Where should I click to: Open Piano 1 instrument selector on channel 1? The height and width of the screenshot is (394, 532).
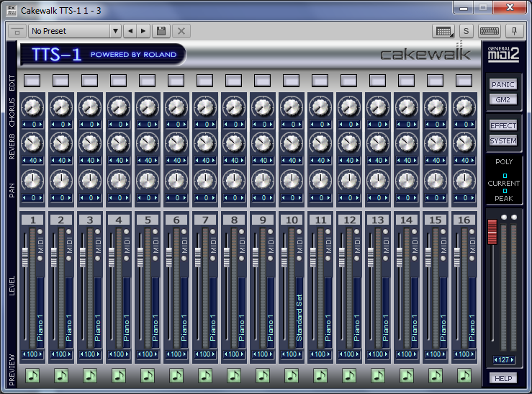click(40, 312)
